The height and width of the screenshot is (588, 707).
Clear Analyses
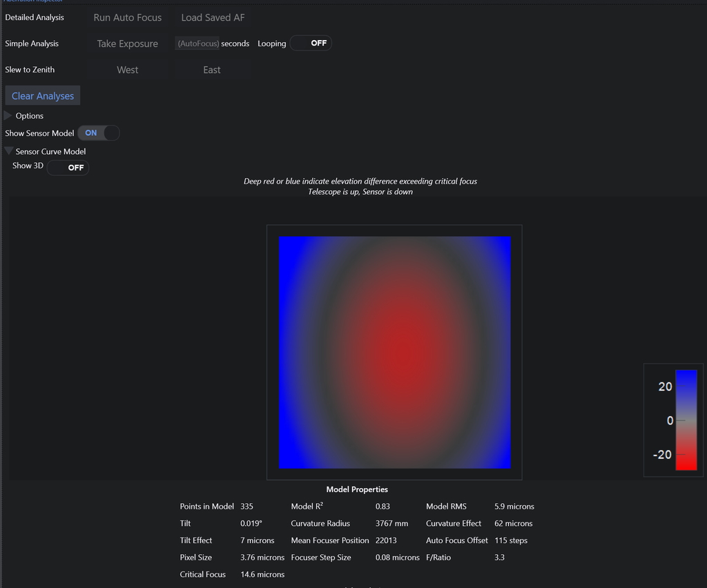click(43, 95)
